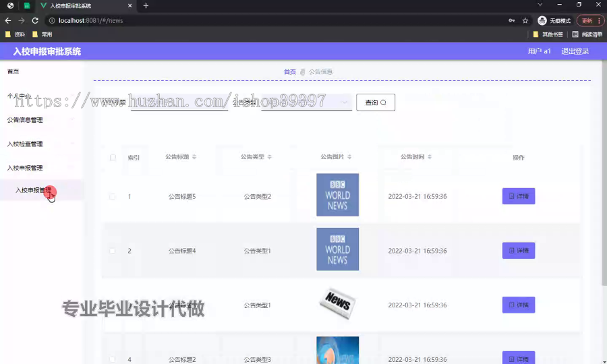
Task: Open a new browser tab
Action: [x=146, y=5]
